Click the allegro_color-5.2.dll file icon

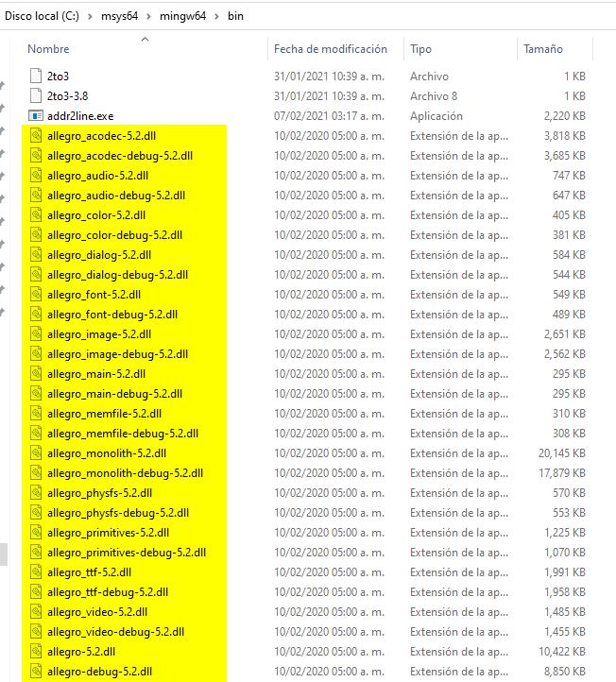coord(36,215)
